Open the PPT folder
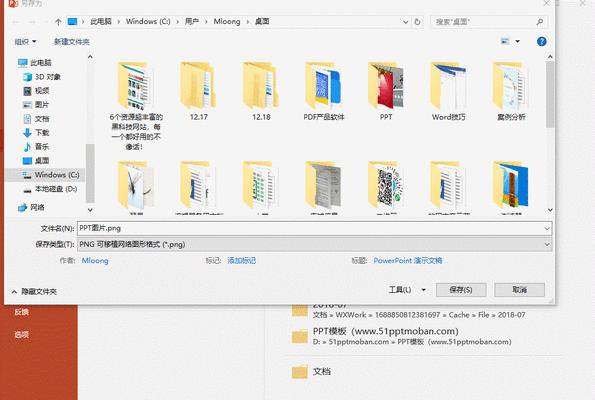The width and height of the screenshot is (595, 400). [386, 91]
